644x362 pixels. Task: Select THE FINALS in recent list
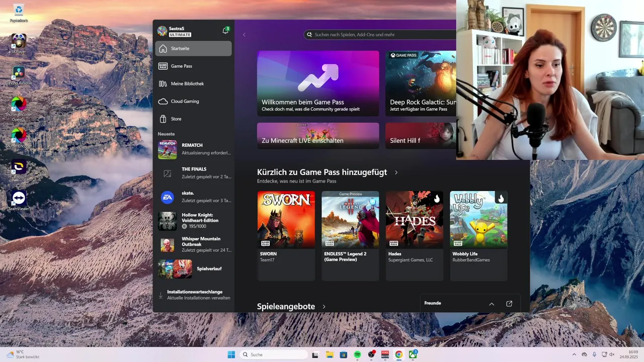(194, 173)
